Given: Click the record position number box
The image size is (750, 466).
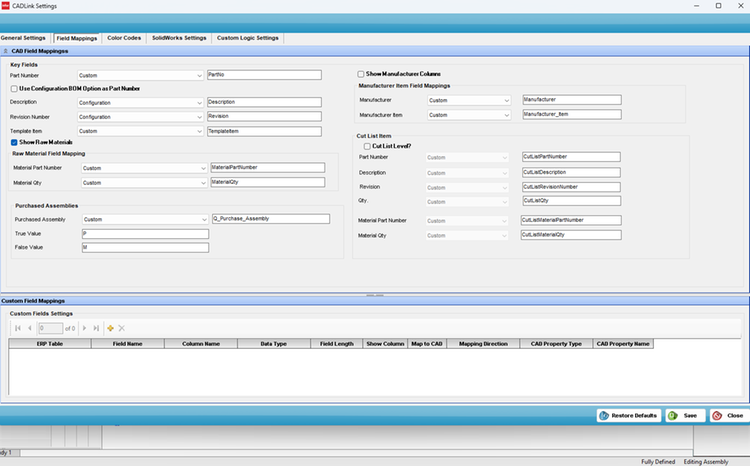Looking at the screenshot, I should point(50,328).
